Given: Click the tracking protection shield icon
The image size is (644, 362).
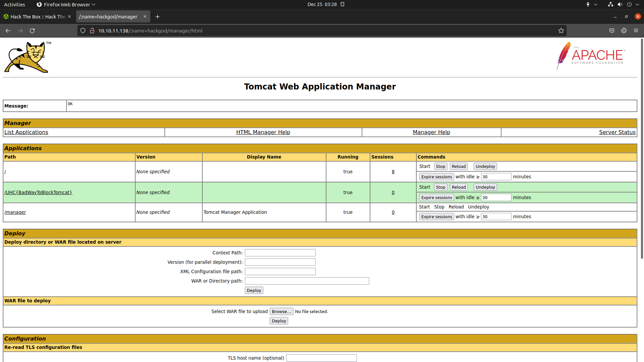Looking at the screenshot, I should (x=83, y=31).
